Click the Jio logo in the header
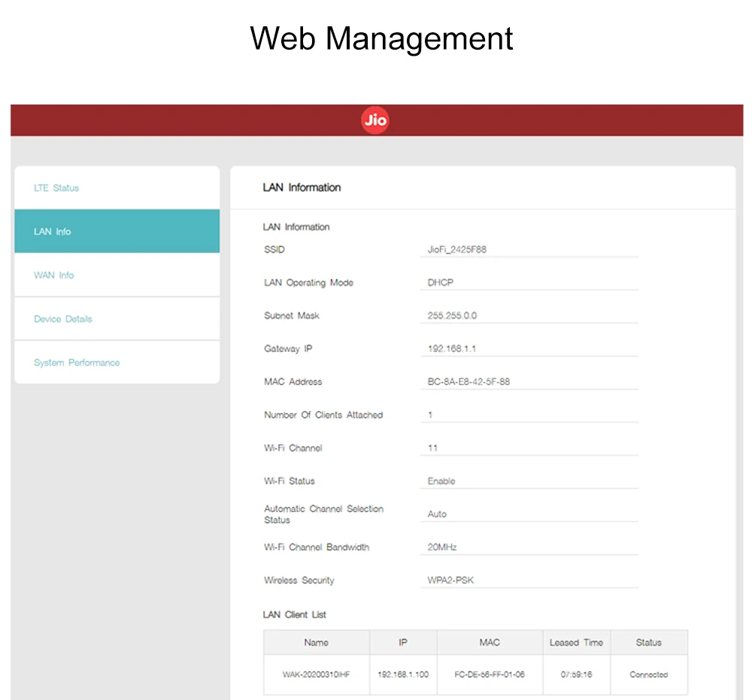The image size is (752, 700). (x=375, y=120)
